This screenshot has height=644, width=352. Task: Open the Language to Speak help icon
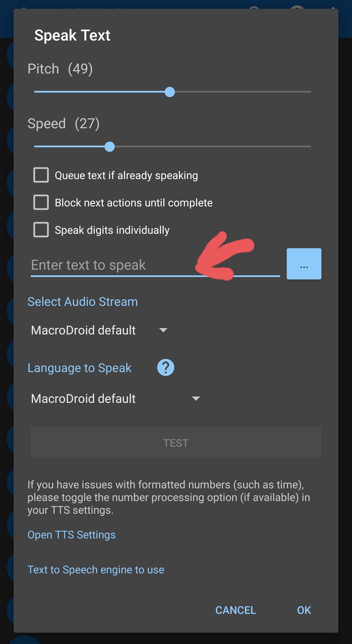pyautogui.click(x=166, y=367)
